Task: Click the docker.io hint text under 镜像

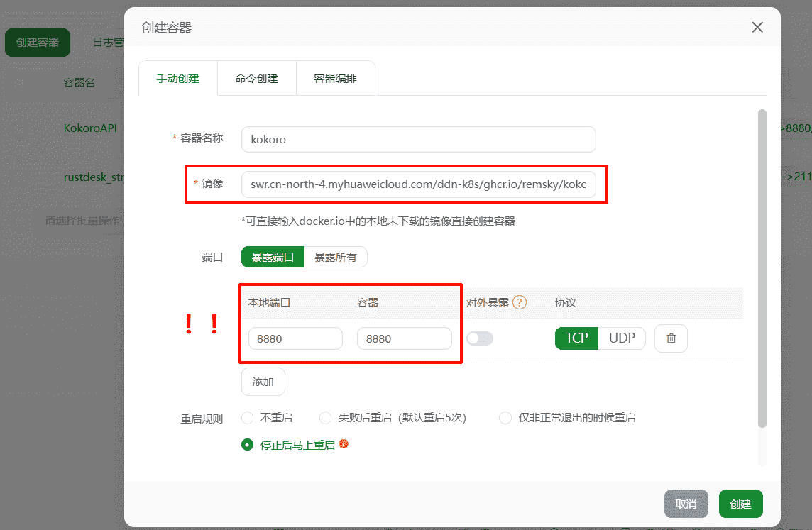Action: [378, 221]
